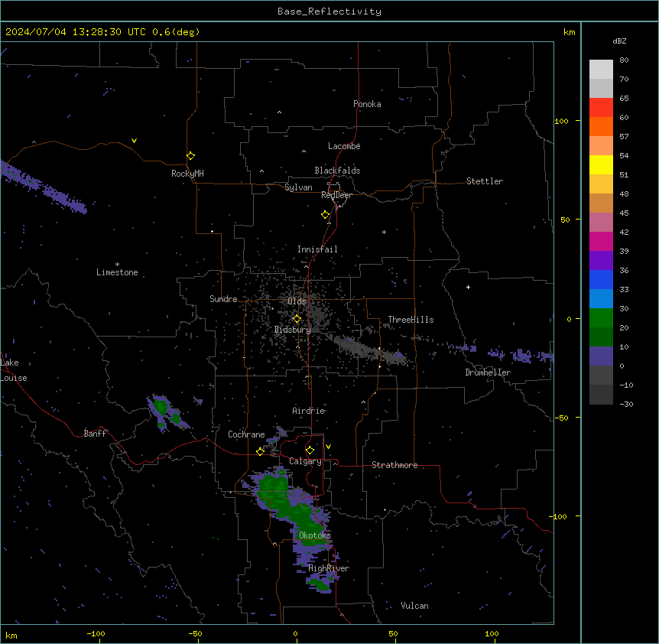Click the RockyMH label
Image resolution: width=659 pixels, height=644 pixels.
[187, 174]
